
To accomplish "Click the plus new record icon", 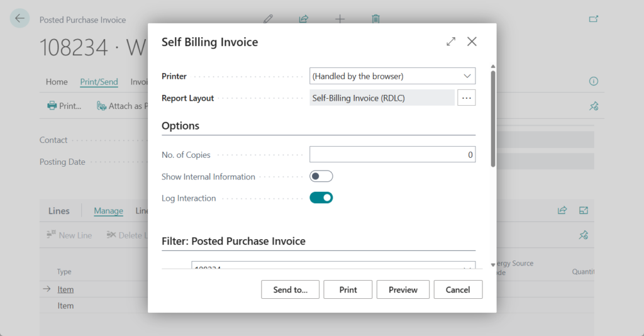I will point(340,19).
